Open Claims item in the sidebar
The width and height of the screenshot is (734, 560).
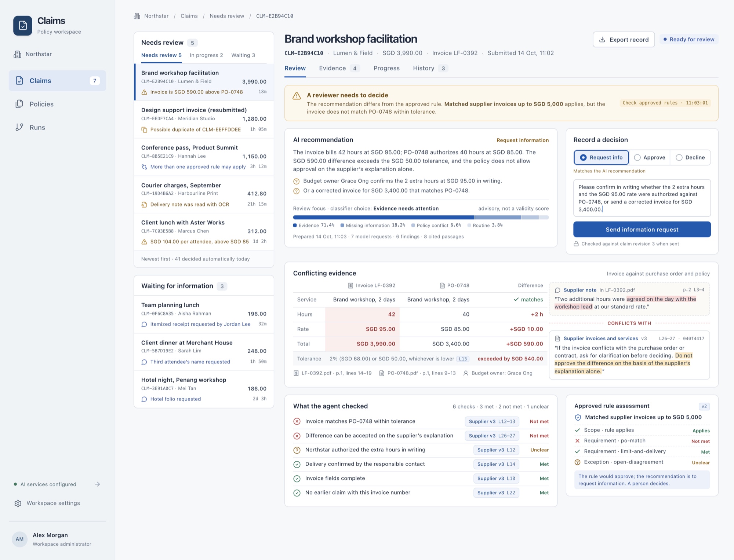click(57, 81)
